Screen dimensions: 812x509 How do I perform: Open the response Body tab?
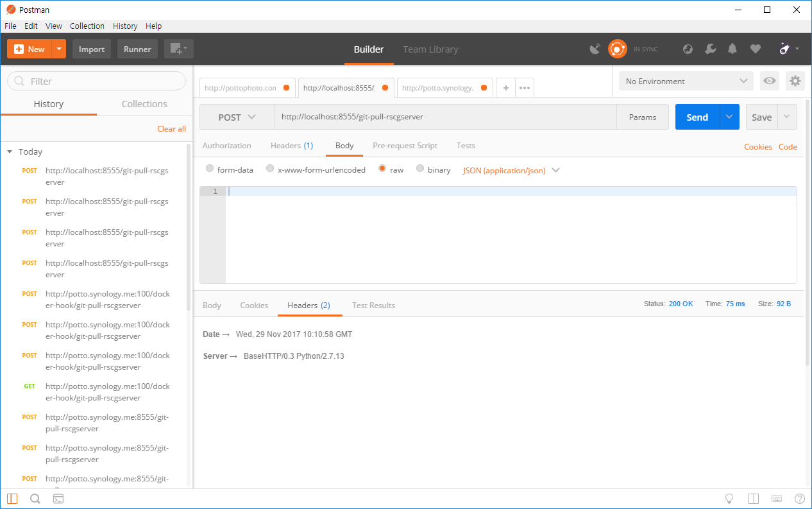tap(212, 305)
